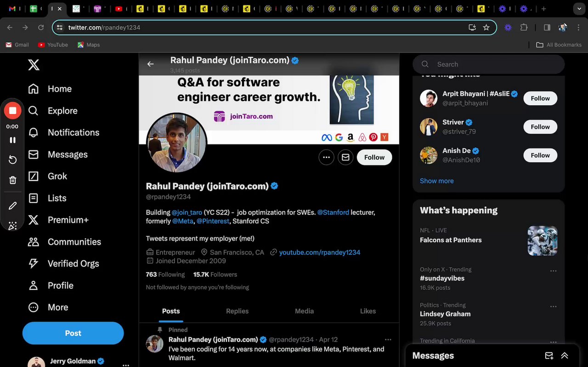This screenshot has height=367, width=588.
Task: View the 15.7K Followers list
Action: 215,275
